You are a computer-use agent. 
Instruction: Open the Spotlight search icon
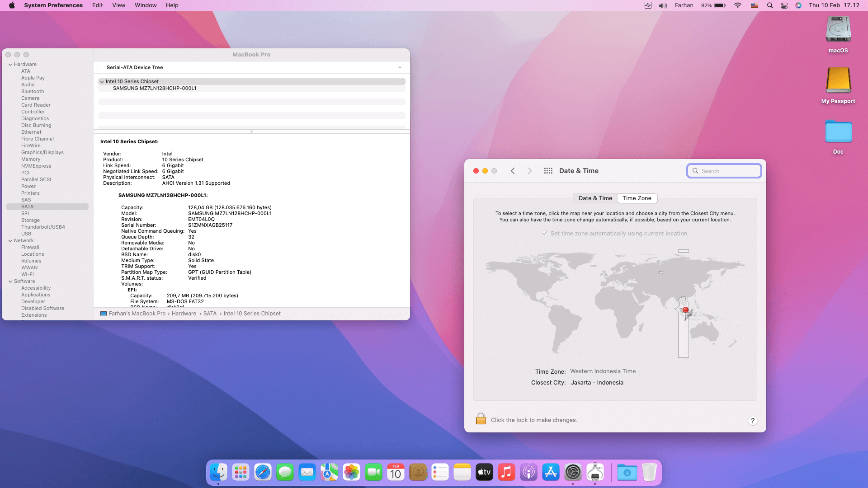[x=769, y=5]
